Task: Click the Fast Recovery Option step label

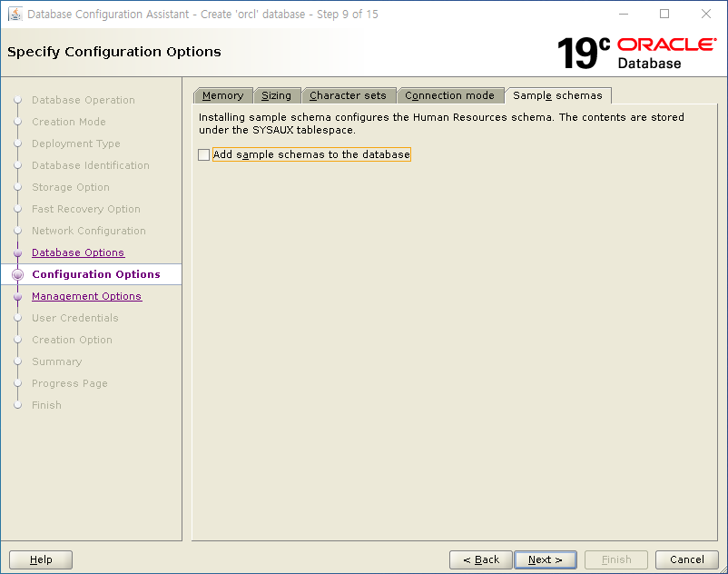Action: pyautogui.click(x=86, y=209)
